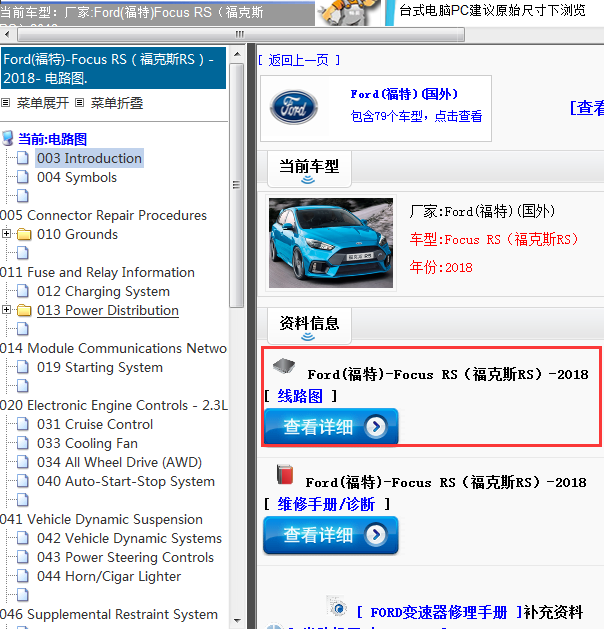This screenshot has width=604, height=629.
Task: Collapse all menus with 菜单折叠
Action: coord(117,103)
